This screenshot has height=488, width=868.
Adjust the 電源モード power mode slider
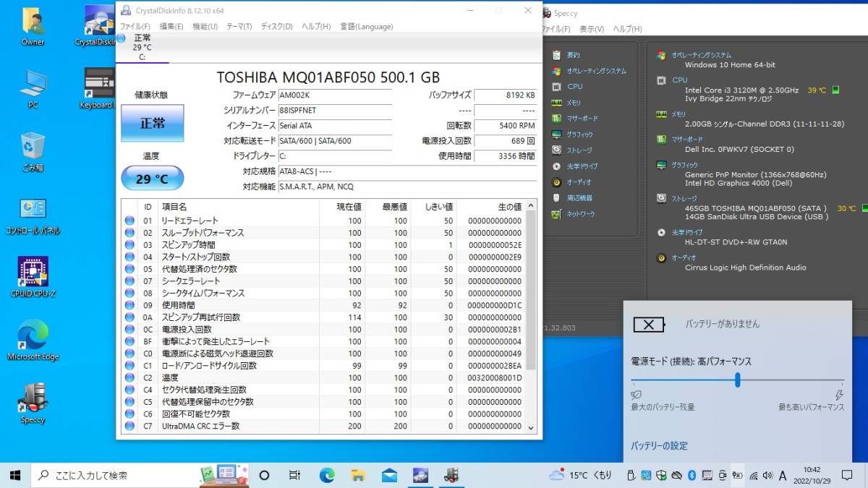click(x=738, y=380)
